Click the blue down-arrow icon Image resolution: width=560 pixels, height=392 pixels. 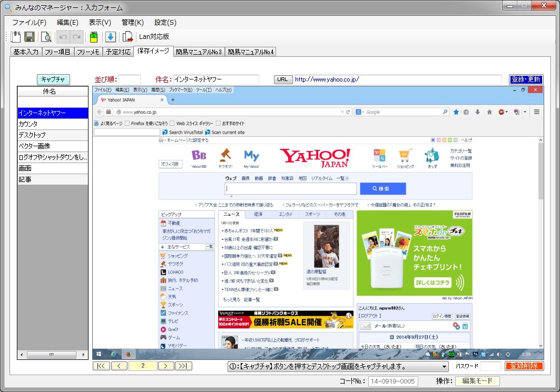(110, 36)
